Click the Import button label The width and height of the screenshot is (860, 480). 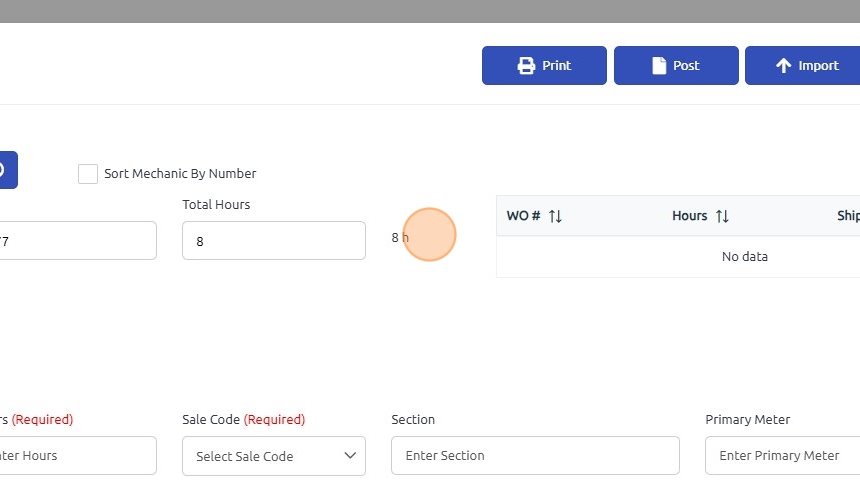click(x=818, y=66)
